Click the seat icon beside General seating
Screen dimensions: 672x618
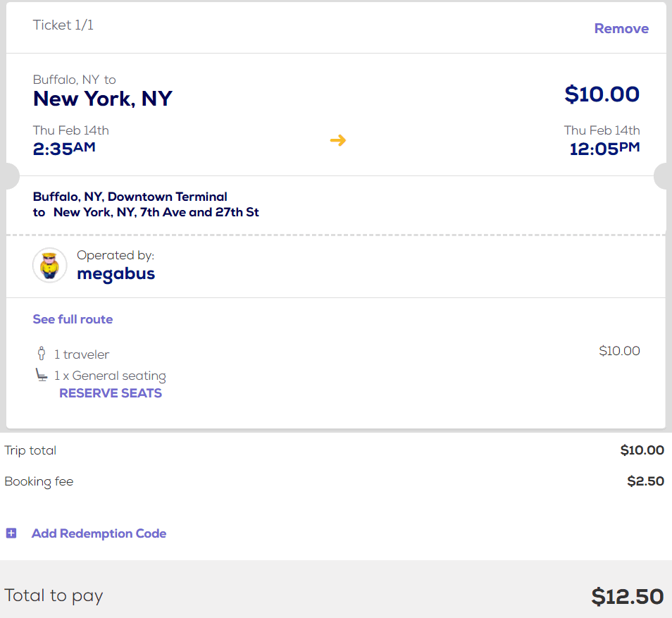tap(42, 375)
